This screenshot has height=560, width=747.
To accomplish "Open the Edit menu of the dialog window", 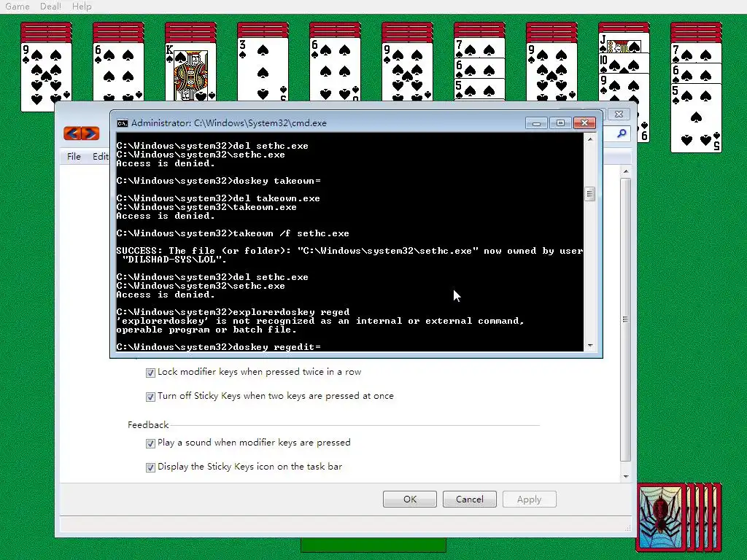I will [x=101, y=157].
